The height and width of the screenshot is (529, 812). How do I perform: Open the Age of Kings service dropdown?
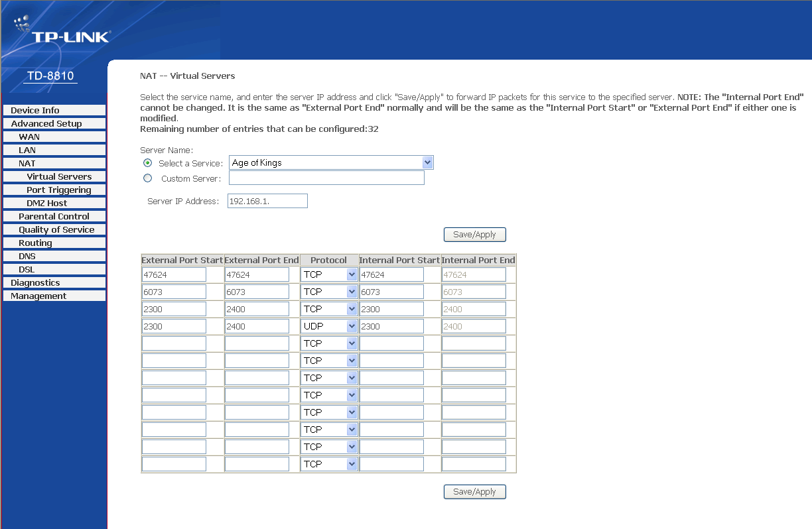pyautogui.click(x=331, y=163)
